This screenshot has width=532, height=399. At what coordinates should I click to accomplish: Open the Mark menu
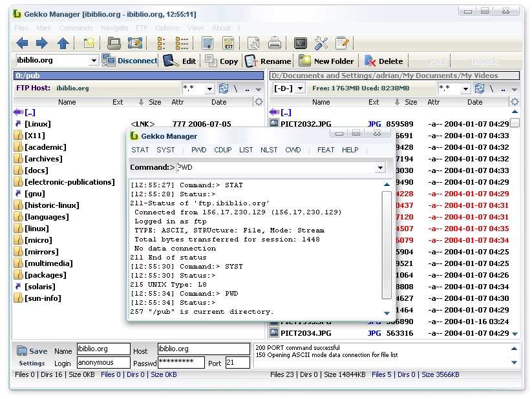(44, 28)
